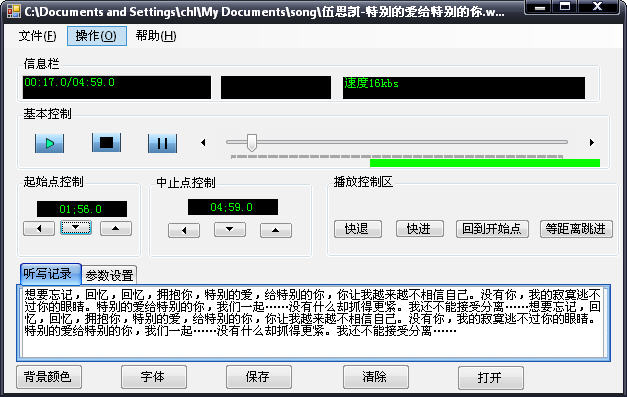The width and height of the screenshot is (627, 397).
Task: Switch to the 参数设置 tab
Action: (x=109, y=275)
